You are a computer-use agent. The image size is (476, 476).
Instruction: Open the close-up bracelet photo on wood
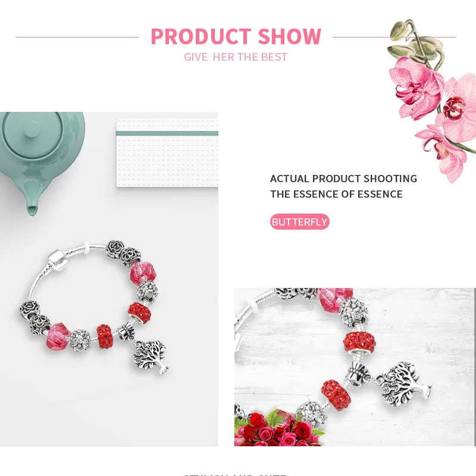(x=355, y=367)
